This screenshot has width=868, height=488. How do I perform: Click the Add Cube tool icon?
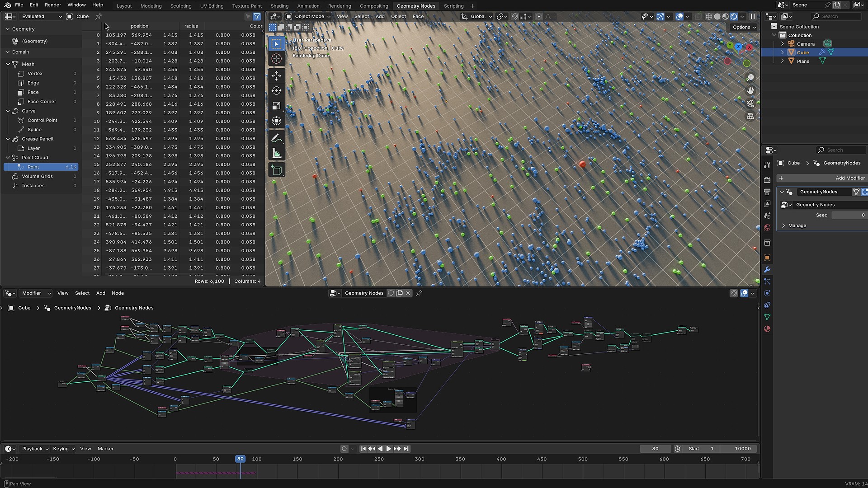coord(276,170)
